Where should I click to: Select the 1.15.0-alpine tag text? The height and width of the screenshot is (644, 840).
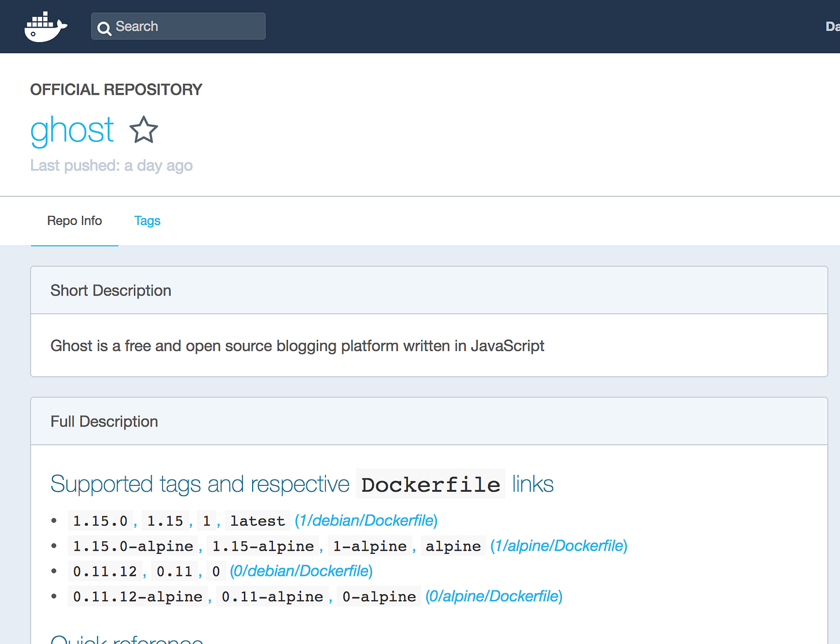tap(133, 546)
